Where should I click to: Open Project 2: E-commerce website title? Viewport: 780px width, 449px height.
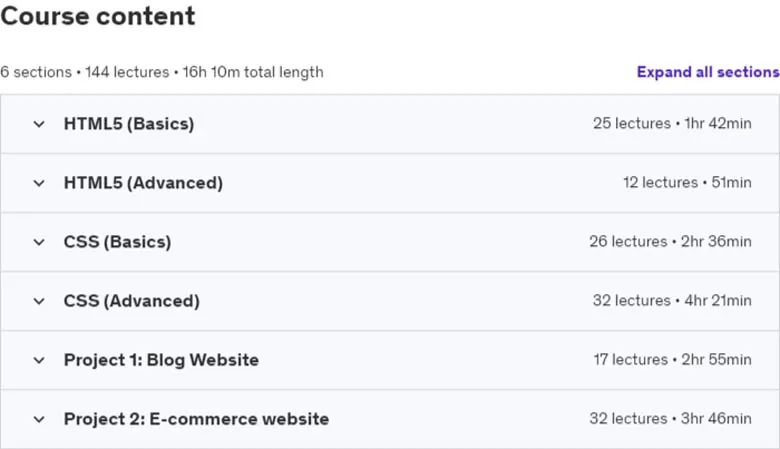(196, 419)
